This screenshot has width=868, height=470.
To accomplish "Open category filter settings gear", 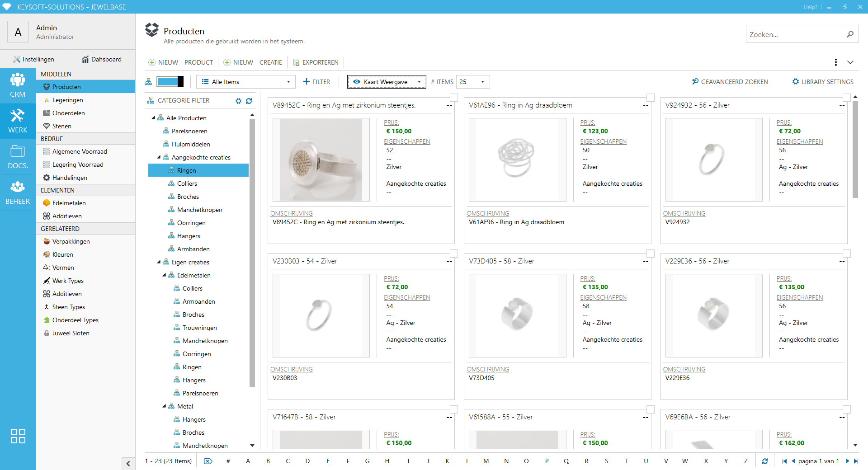I will point(239,101).
